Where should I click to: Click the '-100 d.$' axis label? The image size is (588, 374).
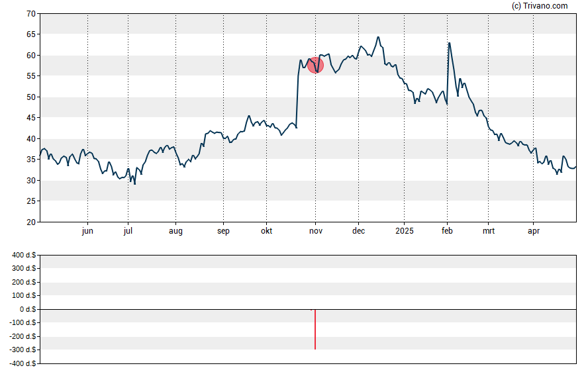tap(23, 322)
